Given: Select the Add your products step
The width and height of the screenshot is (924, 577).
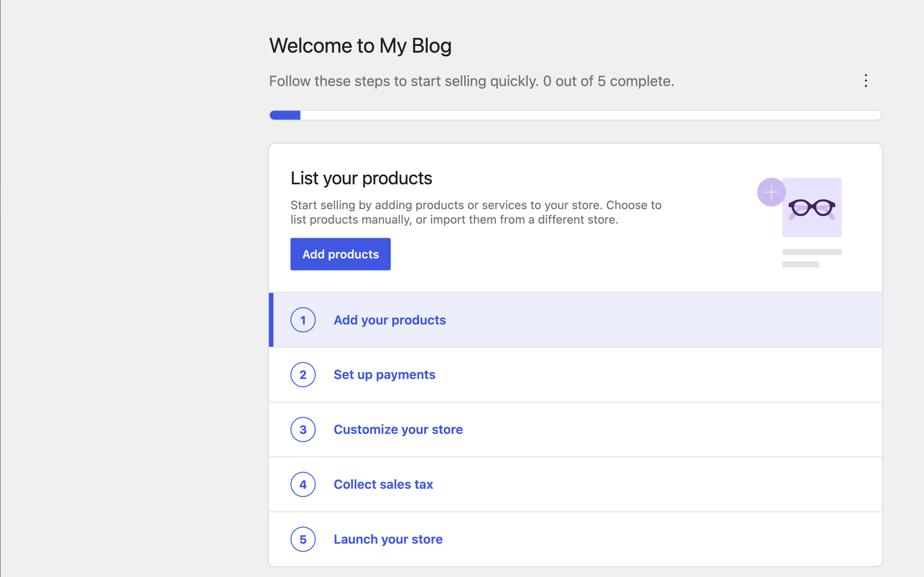Looking at the screenshot, I should pyautogui.click(x=576, y=320).
